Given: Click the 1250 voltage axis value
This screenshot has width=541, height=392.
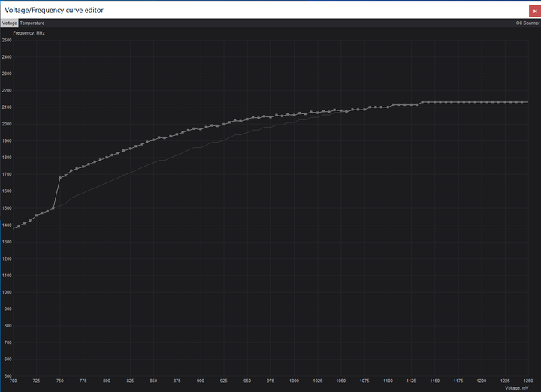Looking at the screenshot, I should click(528, 381).
